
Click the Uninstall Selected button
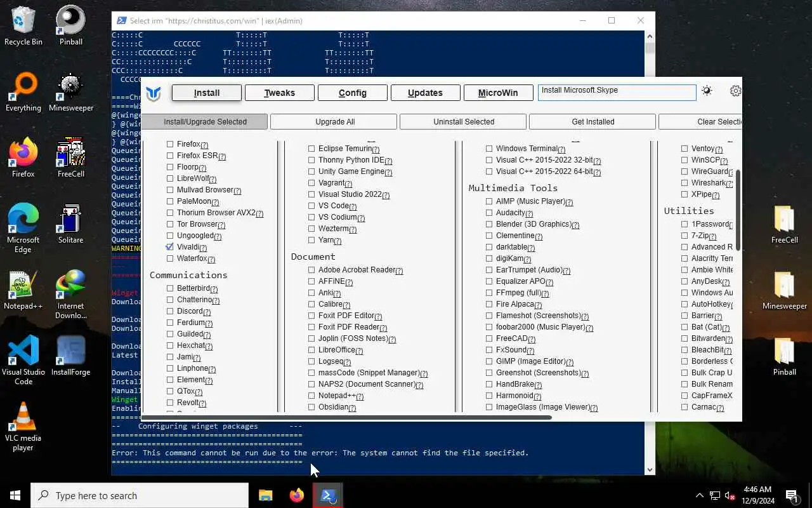tap(464, 121)
